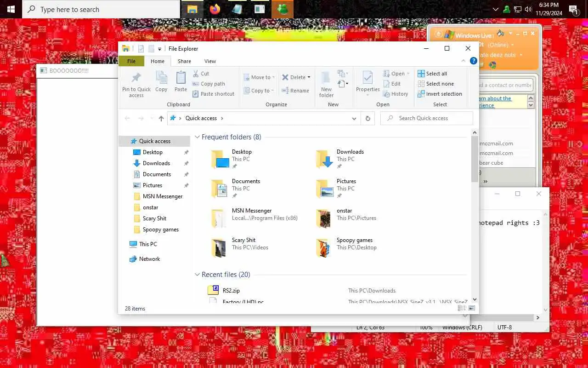Viewport: 588px width, 368px height.
Task: Click the Search Quick access field
Action: pos(427,118)
